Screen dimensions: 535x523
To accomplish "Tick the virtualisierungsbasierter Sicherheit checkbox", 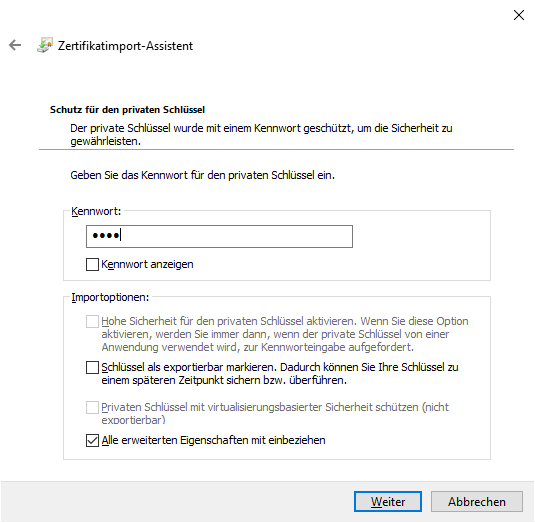I will (92, 407).
